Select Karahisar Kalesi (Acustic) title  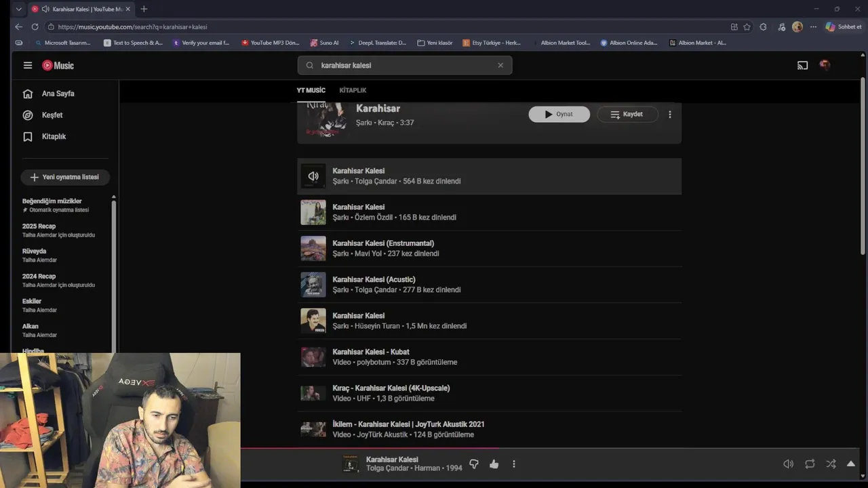click(x=374, y=279)
